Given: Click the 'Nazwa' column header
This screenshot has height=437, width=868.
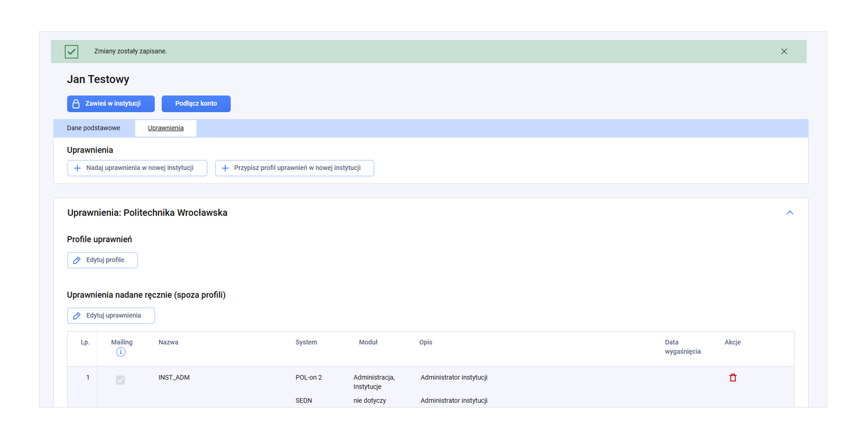Looking at the screenshot, I should click(x=168, y=343).
